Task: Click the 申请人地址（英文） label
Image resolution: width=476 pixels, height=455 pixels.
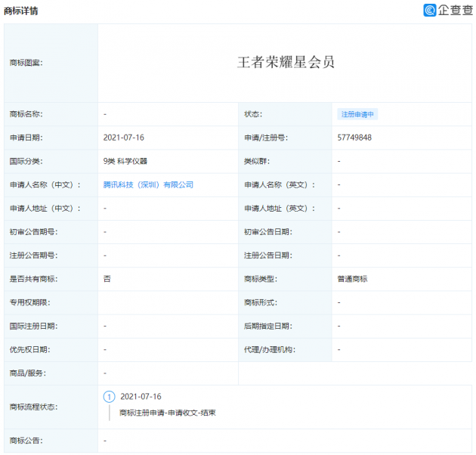Action: pyautogui.click(x=280, y=209)
